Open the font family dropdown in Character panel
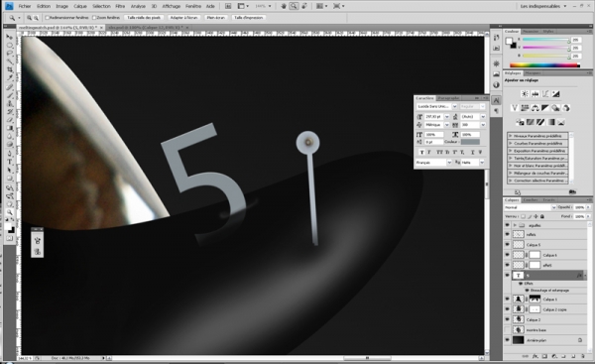The width and height of the screenshot is (595, 364). coord(454,107)
